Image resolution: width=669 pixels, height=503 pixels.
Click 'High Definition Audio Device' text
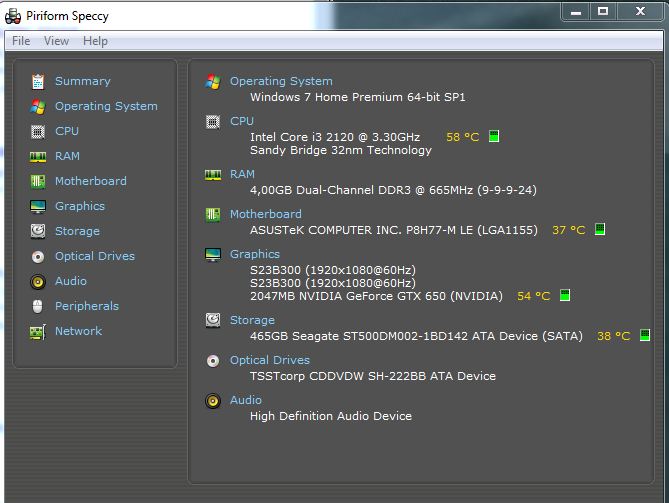(331, 416)
